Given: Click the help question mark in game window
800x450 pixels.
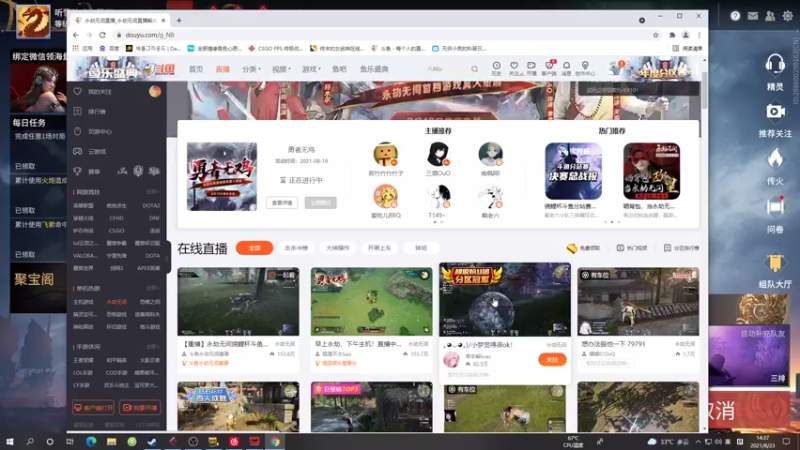Looking at the screenshot, I should pyautogui.click(x=735, y=16).
